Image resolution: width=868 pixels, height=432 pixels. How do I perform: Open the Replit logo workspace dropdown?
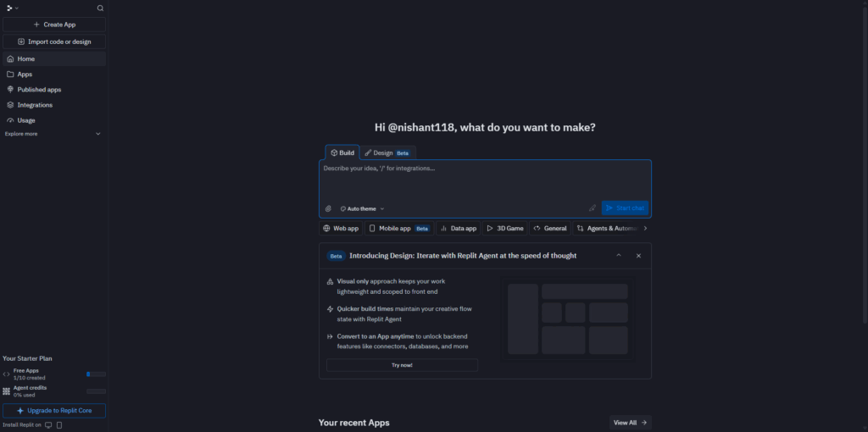(x=11, y=8)
